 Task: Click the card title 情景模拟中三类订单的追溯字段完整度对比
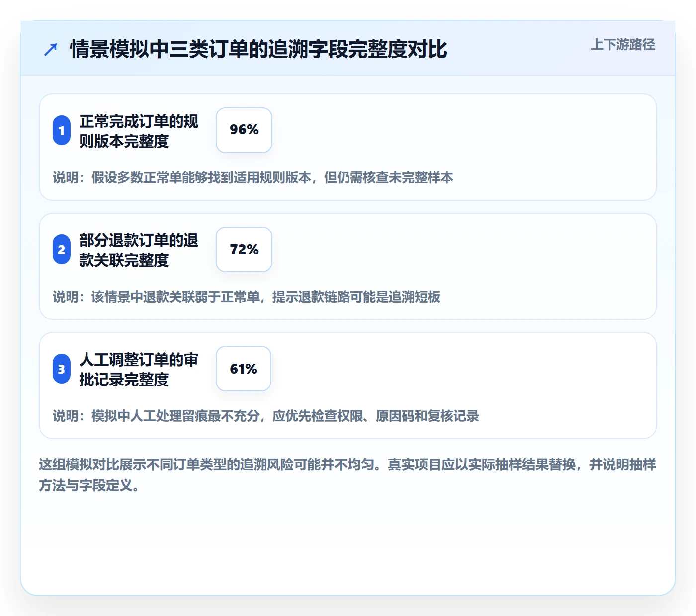(x=259, y=49)
